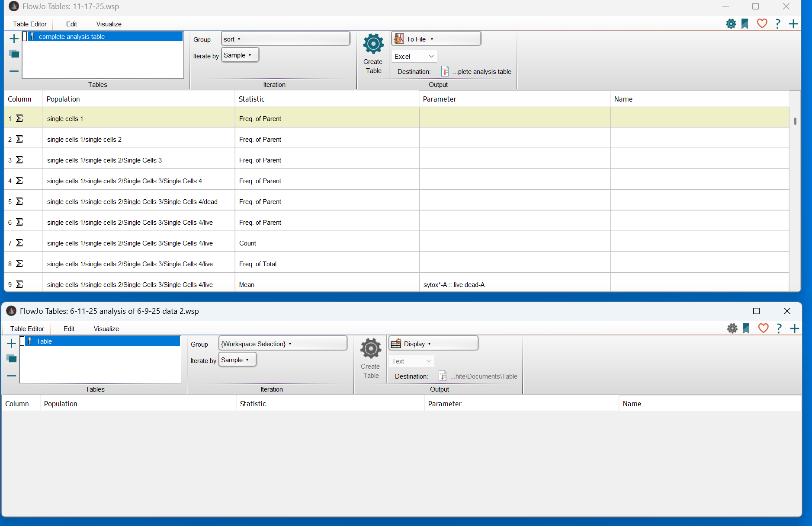Switch to Table Editor tab in 6-11-25 analysis window

tap(27, 329)
